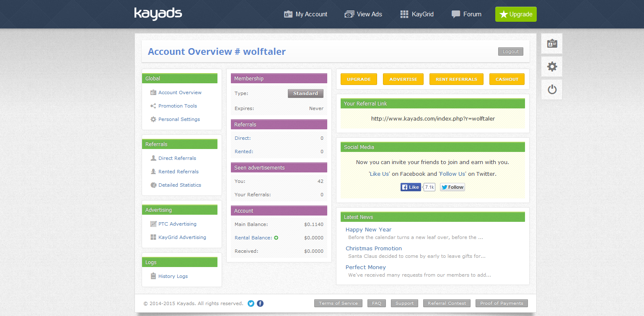Click the Direct link under Referrals panel
Screen dimensions: 644x316
pos(243,138)
